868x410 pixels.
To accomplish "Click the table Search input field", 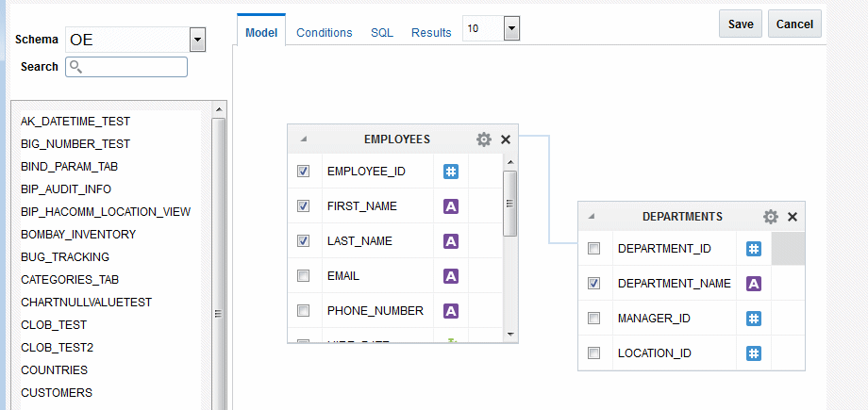I will click(126, 67).
